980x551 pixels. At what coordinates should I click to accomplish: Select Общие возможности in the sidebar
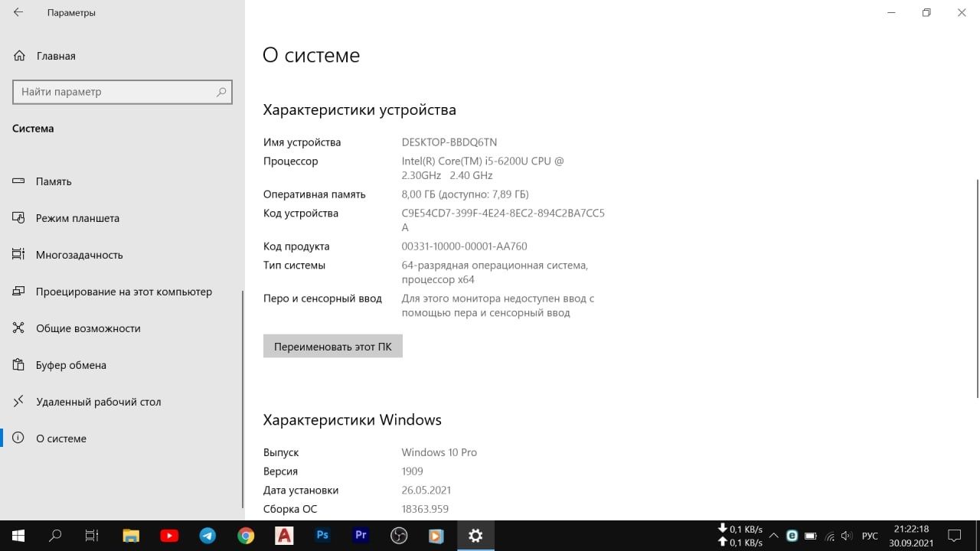coord(121,328)
